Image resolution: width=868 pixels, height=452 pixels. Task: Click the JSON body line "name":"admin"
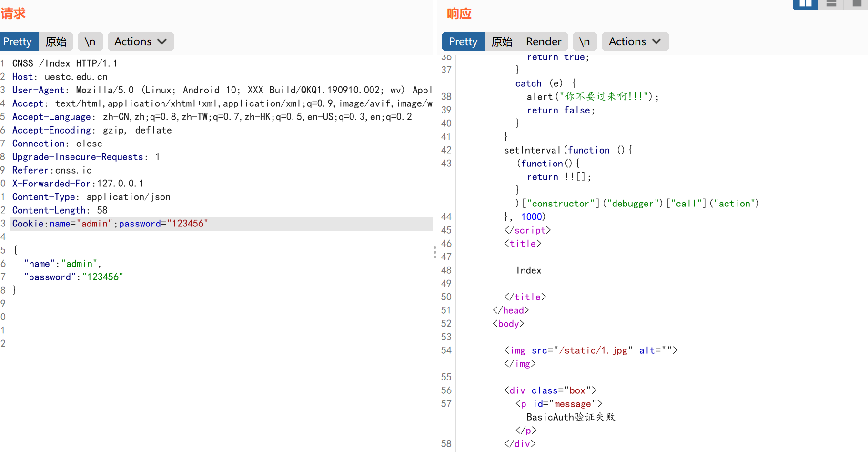pos(62,264)
